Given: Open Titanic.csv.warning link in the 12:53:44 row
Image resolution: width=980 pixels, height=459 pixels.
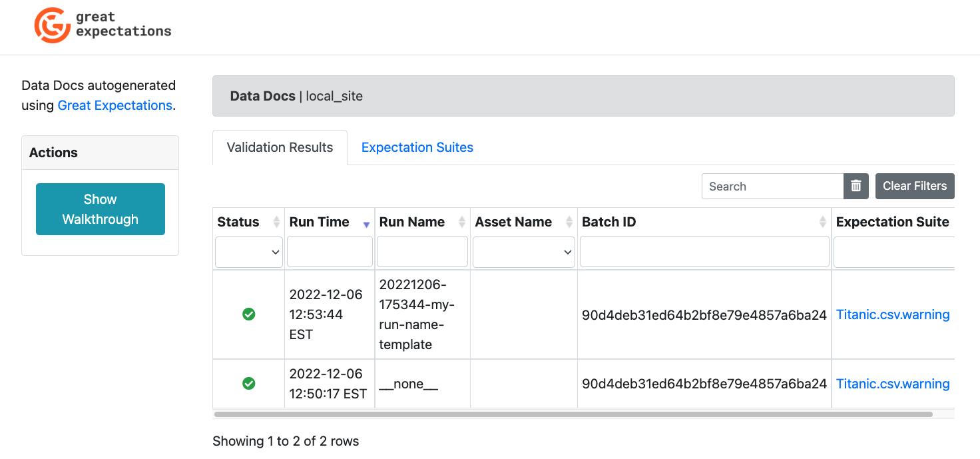Looking at the screenshot, I should coord(893,314).
